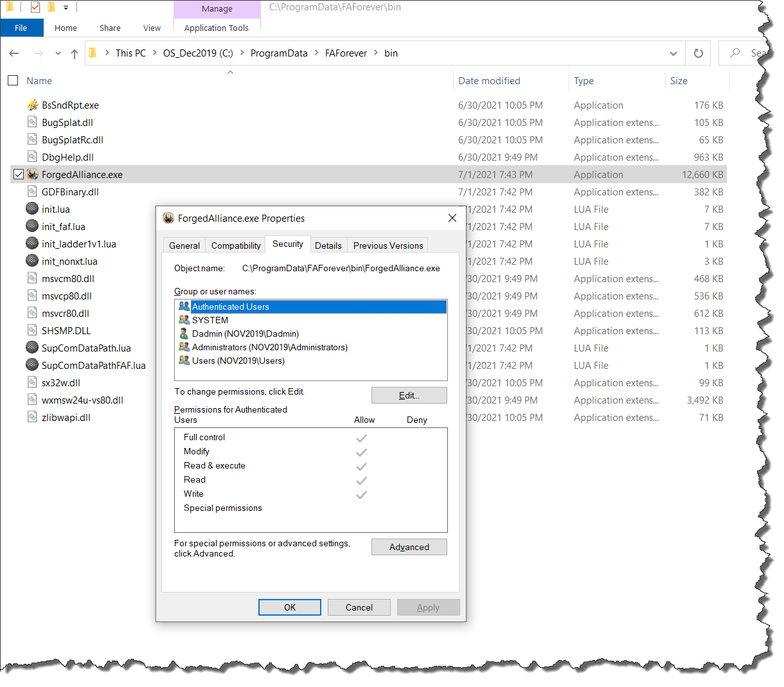Click the msvcp80.dll file icon

click(x=33, y=296)
